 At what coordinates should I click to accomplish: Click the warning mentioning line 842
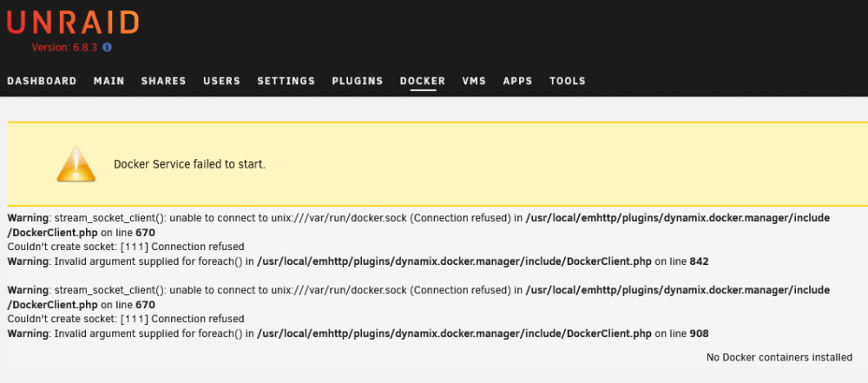[358, 261]
